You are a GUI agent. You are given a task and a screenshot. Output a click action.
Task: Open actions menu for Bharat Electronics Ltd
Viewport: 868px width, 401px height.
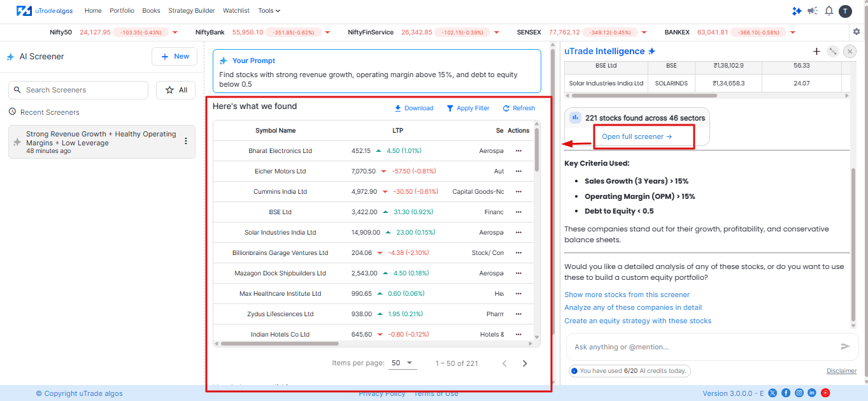tap(518, 151)
